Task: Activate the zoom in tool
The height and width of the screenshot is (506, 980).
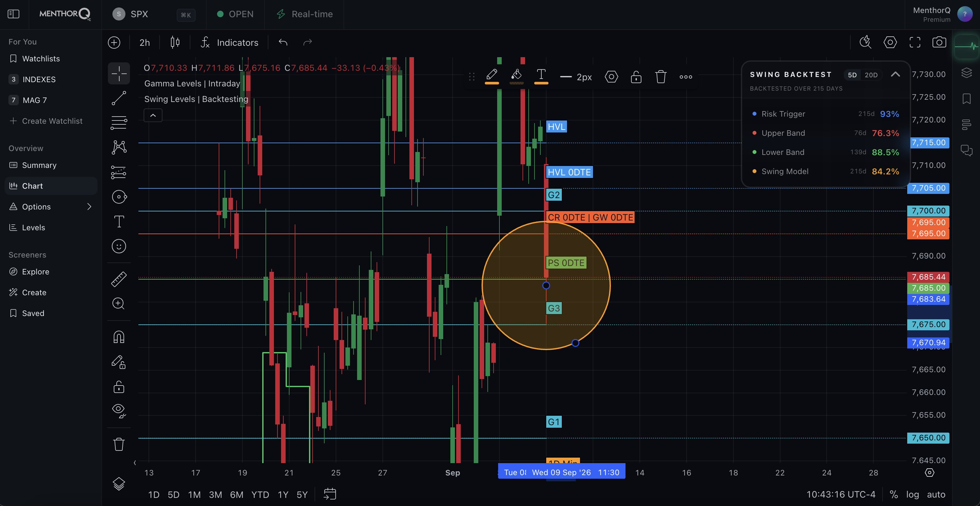Action: coord(119,304)
